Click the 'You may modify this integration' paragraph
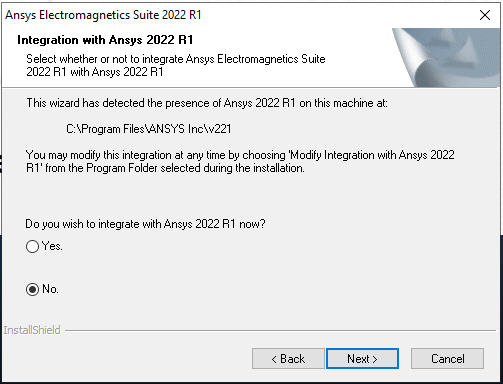Screen dimensions: 503x384 240,161
